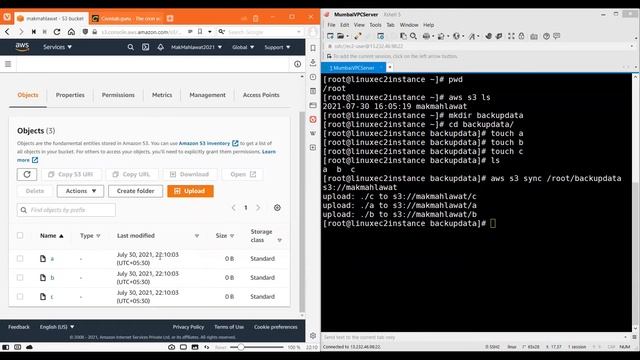Select all objects checkbox

coord(20,236)
